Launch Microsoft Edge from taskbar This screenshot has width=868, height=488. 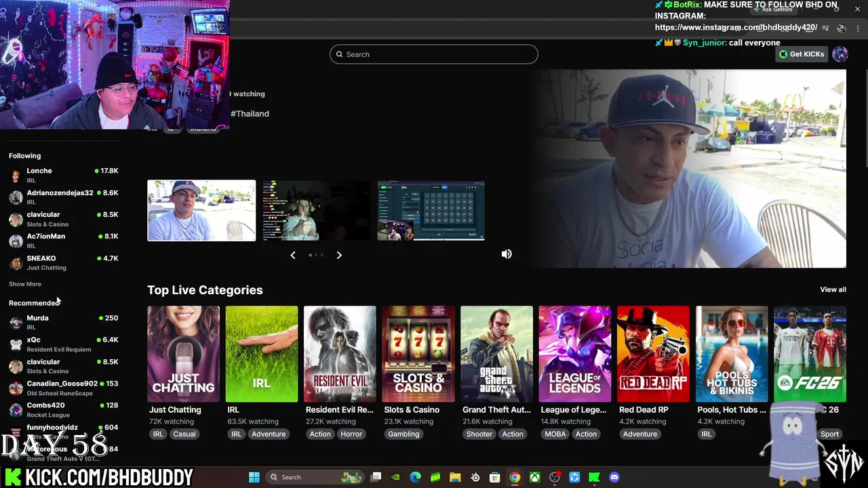(x=416, y=477)
